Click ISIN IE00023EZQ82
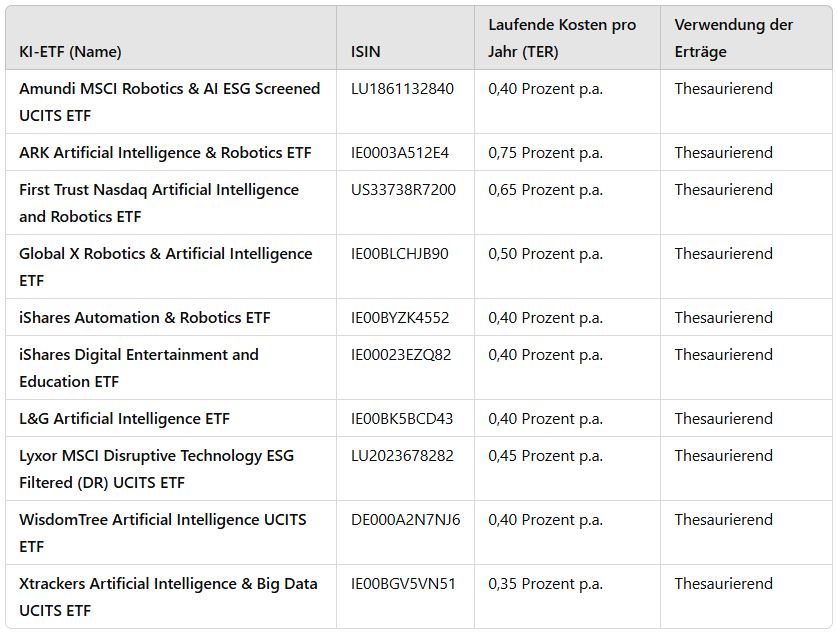Screen dimensions: 837x634 click(x=401, y=355)
